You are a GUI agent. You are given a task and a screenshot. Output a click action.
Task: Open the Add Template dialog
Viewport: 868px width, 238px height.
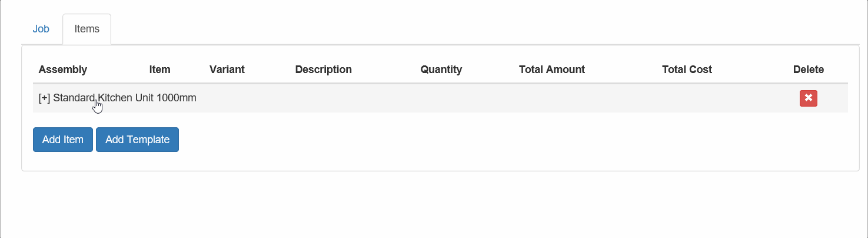click(x=137, y=140)
